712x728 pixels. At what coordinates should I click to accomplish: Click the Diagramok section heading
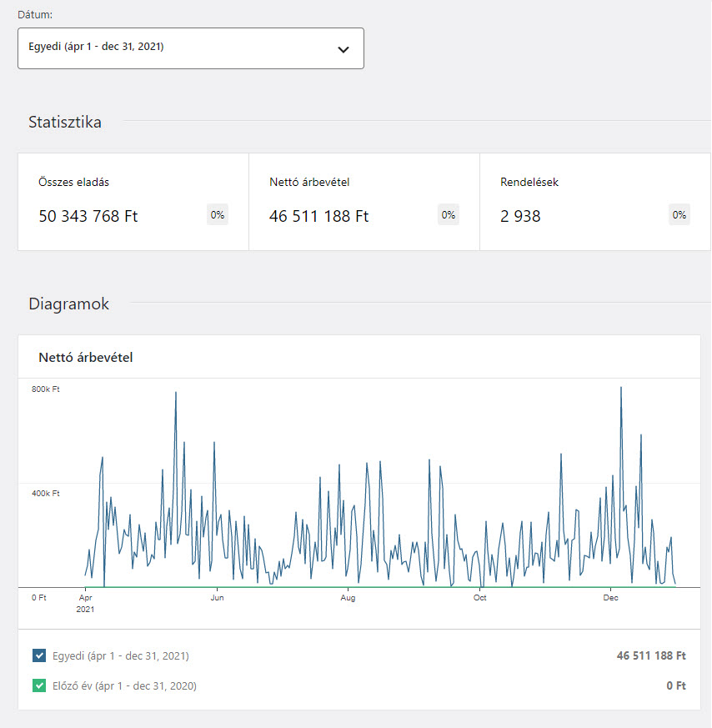[68, 304]
